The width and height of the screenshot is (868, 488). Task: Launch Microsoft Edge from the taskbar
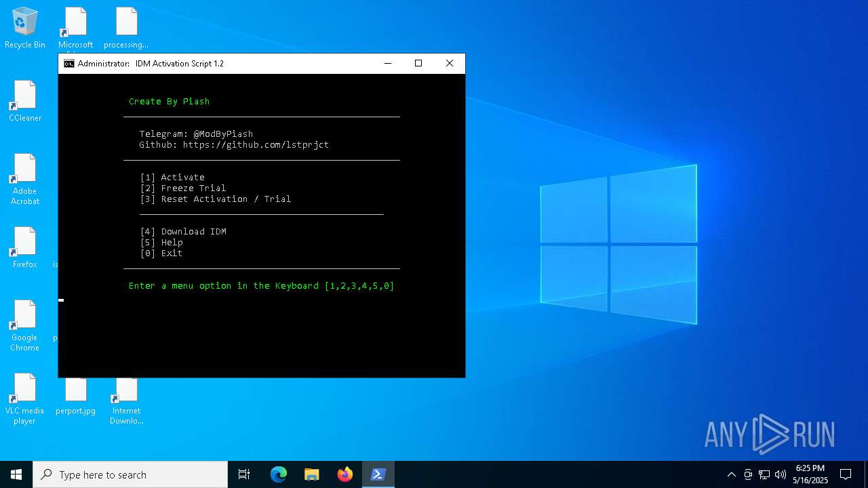point(279,474)
